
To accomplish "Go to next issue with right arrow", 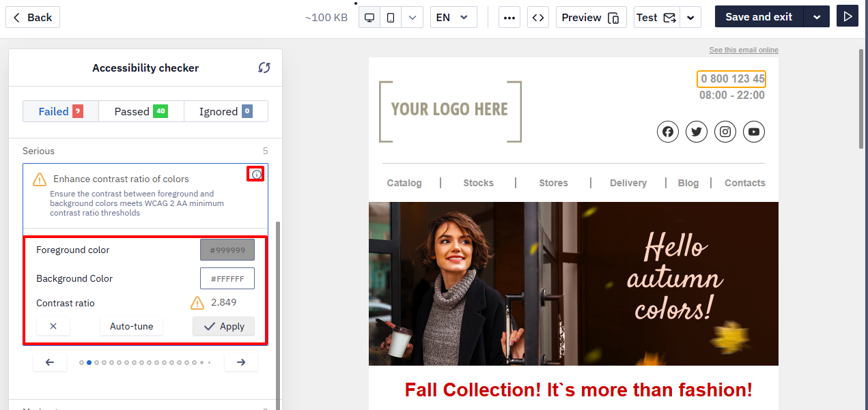I will click(x=241, y=362).
